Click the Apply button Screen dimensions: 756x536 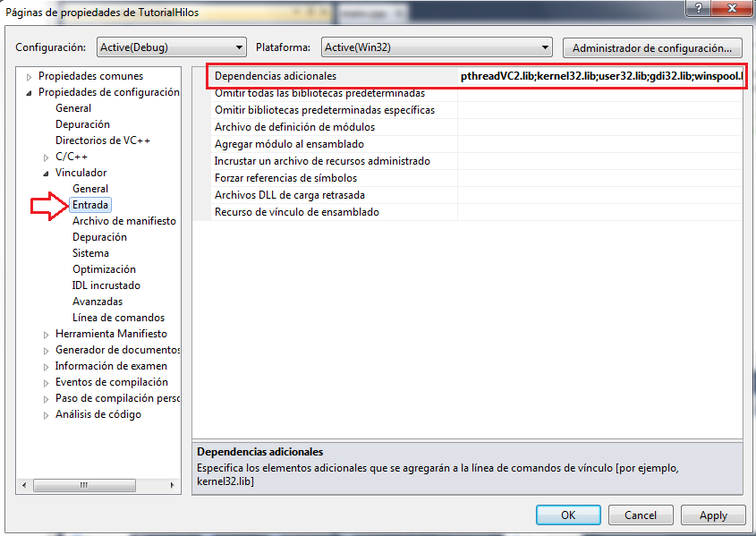pyautogui.click(x=712, y=515)
